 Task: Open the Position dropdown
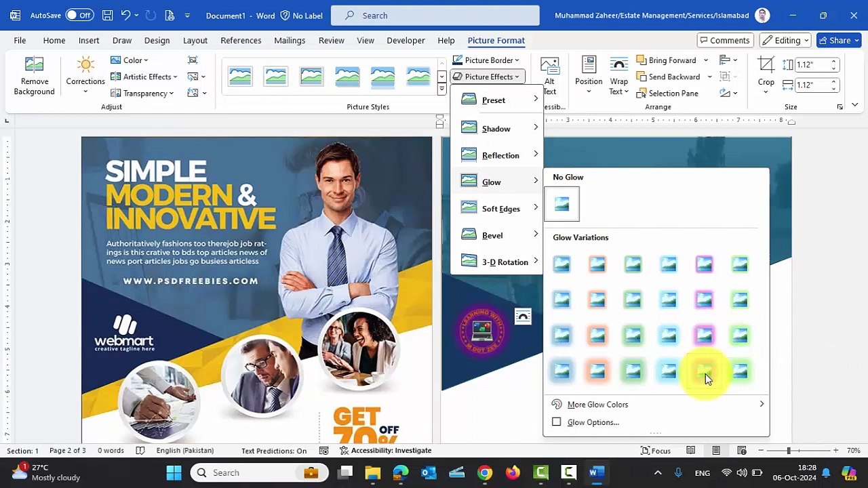click(589, 76)
